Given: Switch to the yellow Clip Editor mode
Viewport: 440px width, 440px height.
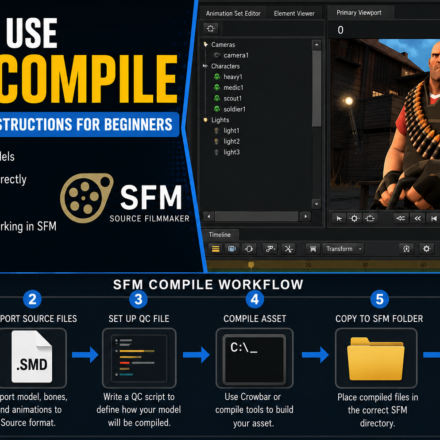Looking at the screenshot, I should click(x=216, y=249).
